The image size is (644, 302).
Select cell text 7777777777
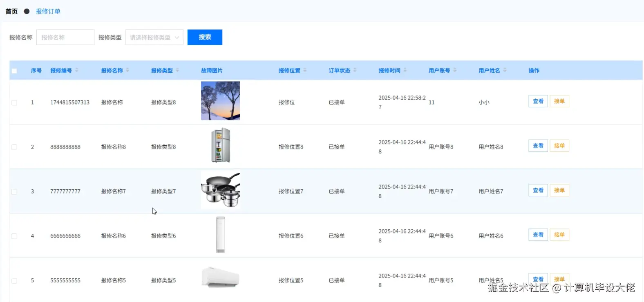65,191
